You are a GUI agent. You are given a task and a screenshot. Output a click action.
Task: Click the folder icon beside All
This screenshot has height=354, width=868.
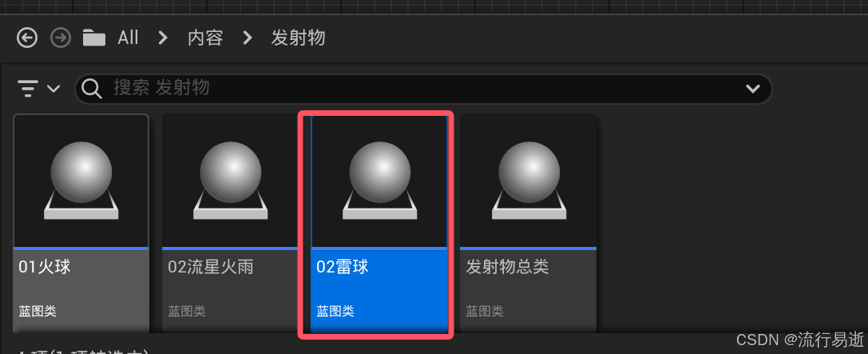[x=94, y=38]
